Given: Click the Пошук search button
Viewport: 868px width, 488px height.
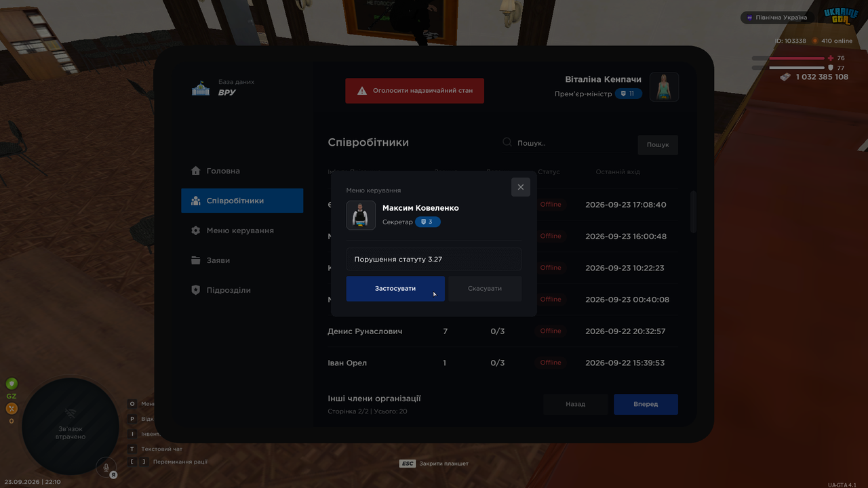Looking at the screenshot, I should [x=658, y=144].
